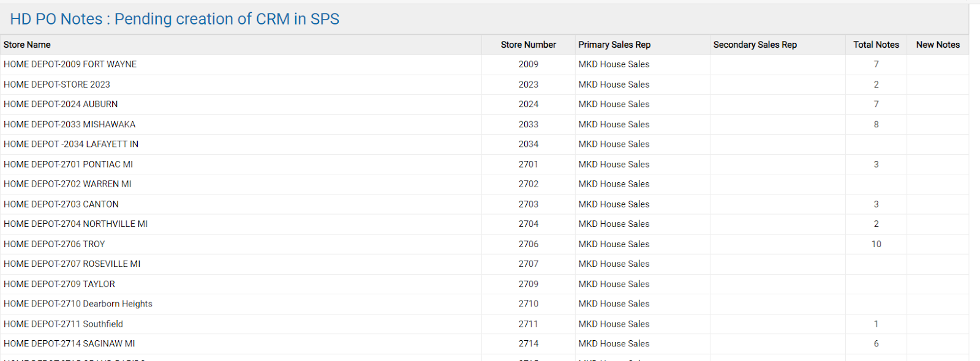Open the HD PO Notes title
Screen dimensions: 980x361
(175, 19)
